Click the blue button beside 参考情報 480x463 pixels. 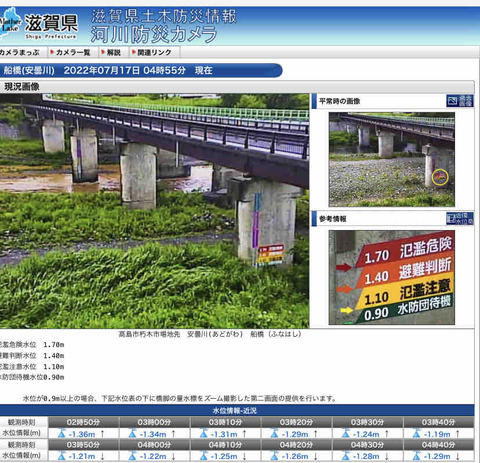[x=460, y=219]
